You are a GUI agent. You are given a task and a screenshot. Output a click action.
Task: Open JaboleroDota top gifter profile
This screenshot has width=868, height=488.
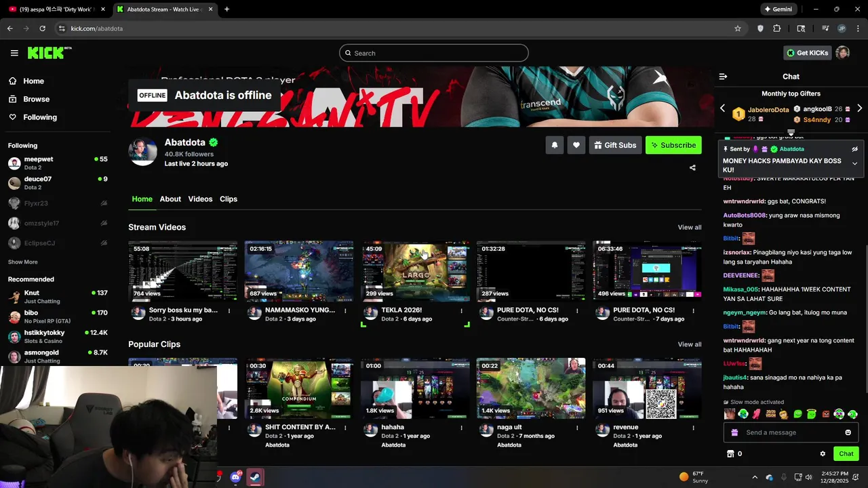(x=768, y=110)
